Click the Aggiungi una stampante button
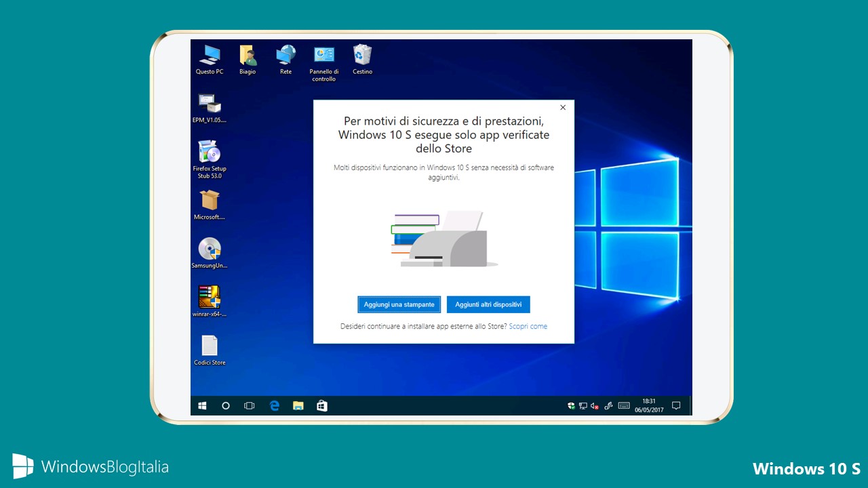This screenshot has width=868, height=488. (x=399, y=305)
